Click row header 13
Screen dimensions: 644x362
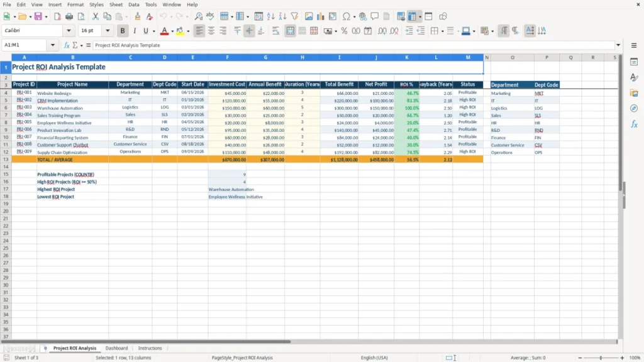(x=6, y=160)
